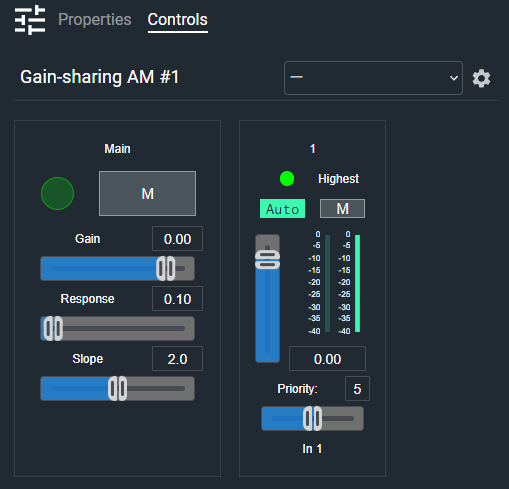Open the preset dropdown next to the title

[x=373, y=78]
